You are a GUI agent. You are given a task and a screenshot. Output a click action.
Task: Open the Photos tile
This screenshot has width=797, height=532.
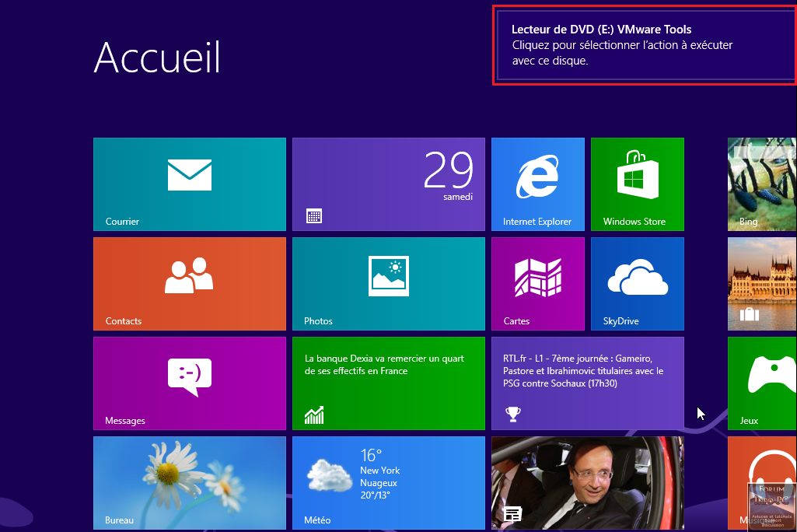(388, 284)
